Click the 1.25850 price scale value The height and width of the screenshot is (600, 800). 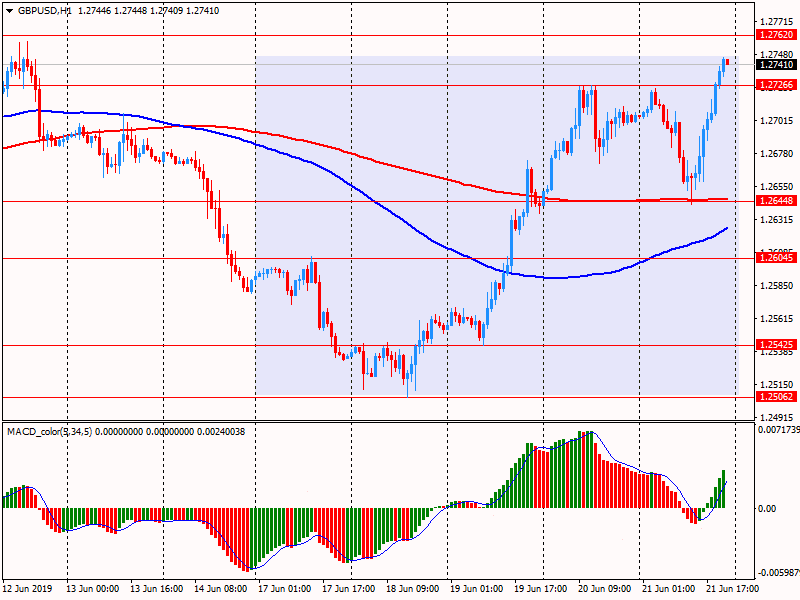[777, 285]
